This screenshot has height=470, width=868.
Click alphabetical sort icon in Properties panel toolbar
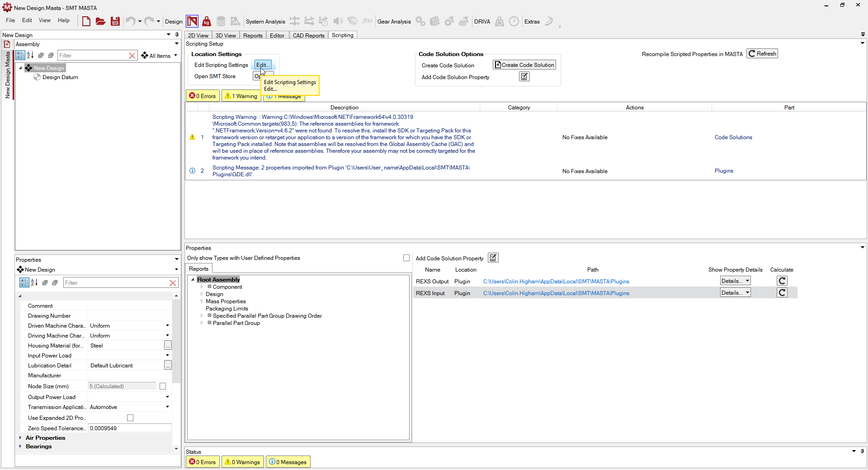click(x=34, y=282)
